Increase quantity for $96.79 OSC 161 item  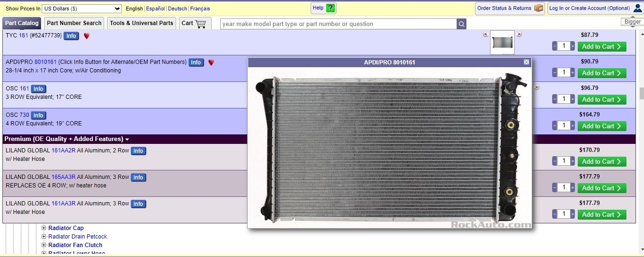tap(572, 99)
